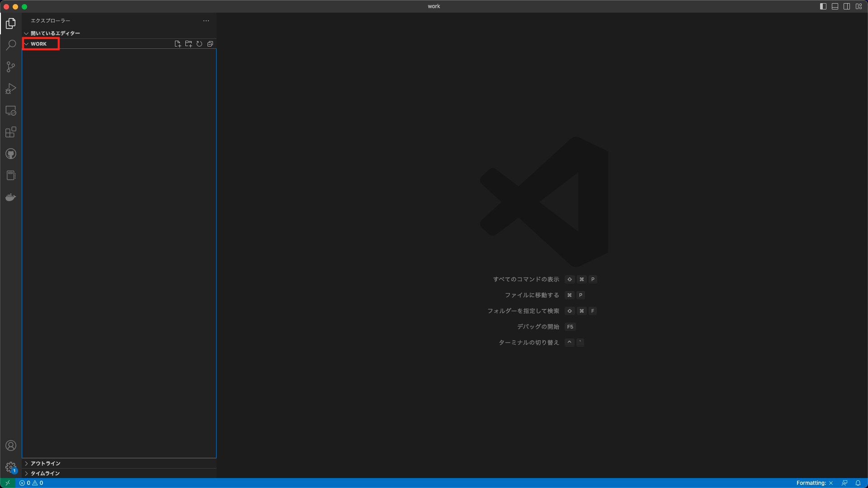Refresh the WORK explorer
The image size is (868, 488).
click(199, 43)
